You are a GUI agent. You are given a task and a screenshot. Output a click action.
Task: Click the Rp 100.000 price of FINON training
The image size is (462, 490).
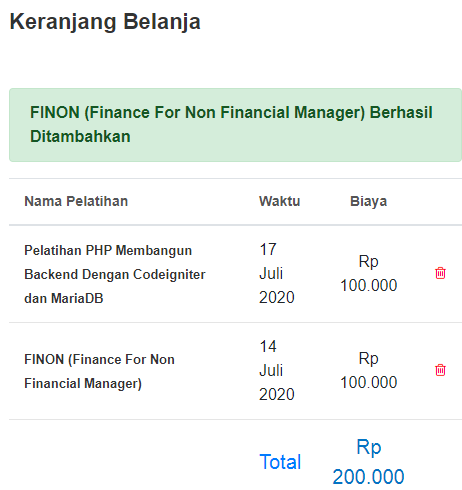(x=368, y=370)
